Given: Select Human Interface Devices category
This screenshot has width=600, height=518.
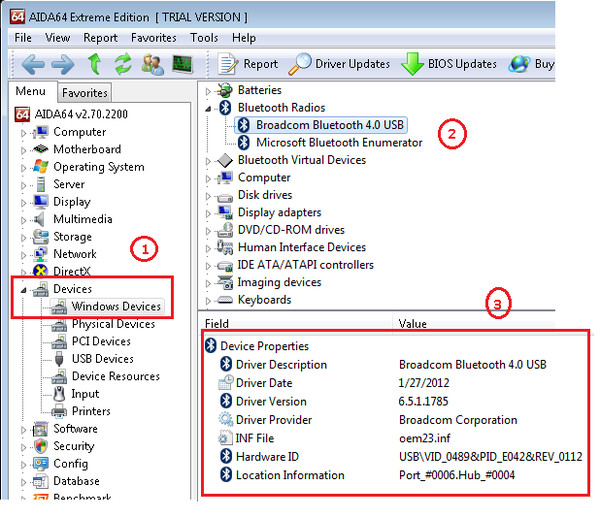Looking at the screenshot, I should tap(302, 247).
